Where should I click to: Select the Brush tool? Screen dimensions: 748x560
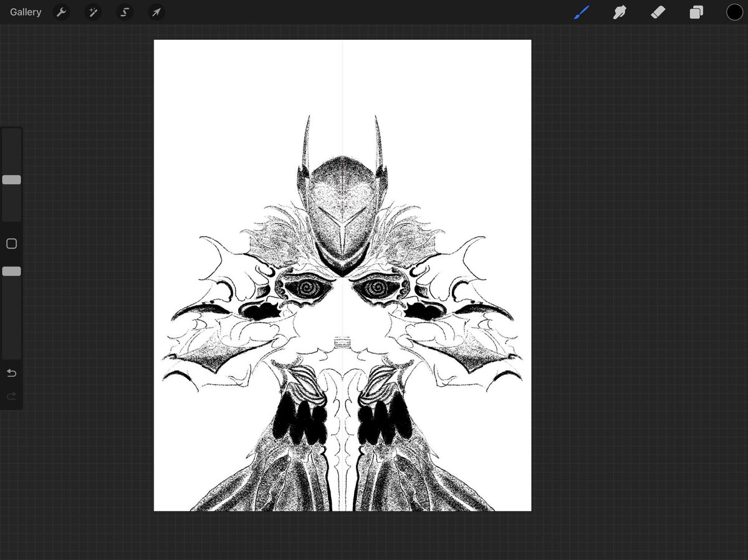click(582, 12)
